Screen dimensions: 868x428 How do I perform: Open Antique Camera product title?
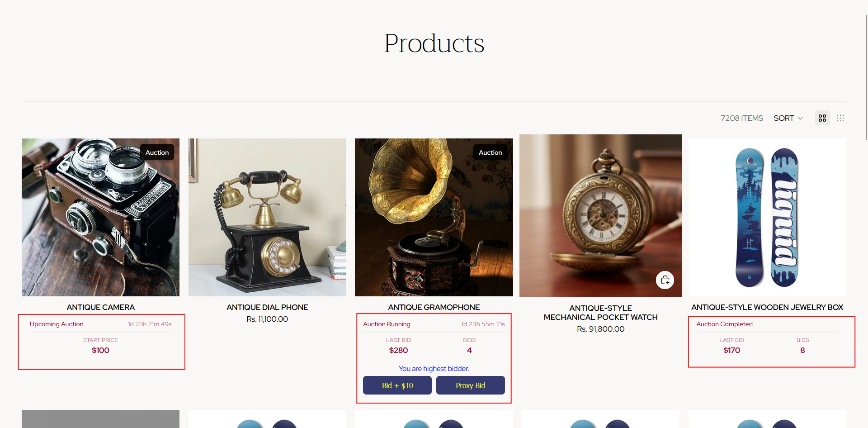(x=100, y=307)
